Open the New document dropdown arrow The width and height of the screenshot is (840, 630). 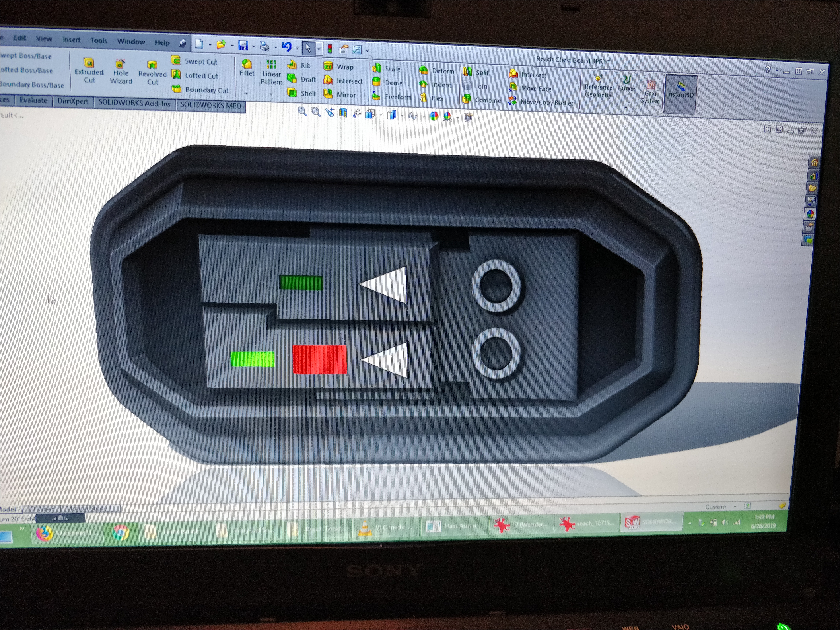coord(210,45)
